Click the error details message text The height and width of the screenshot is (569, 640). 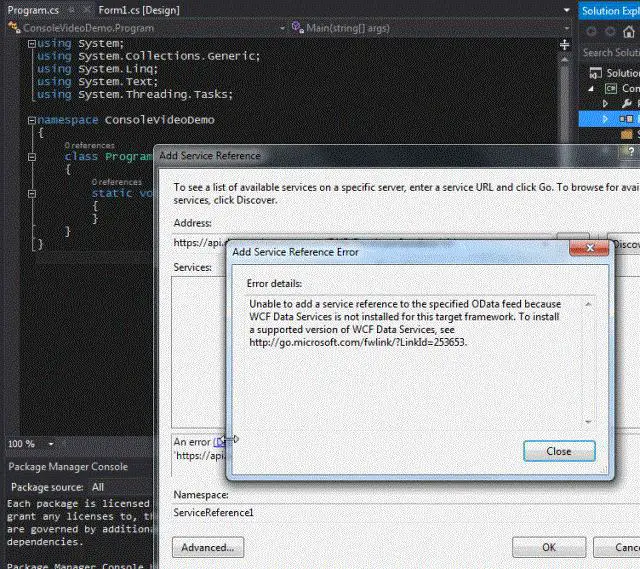[405, 323]
